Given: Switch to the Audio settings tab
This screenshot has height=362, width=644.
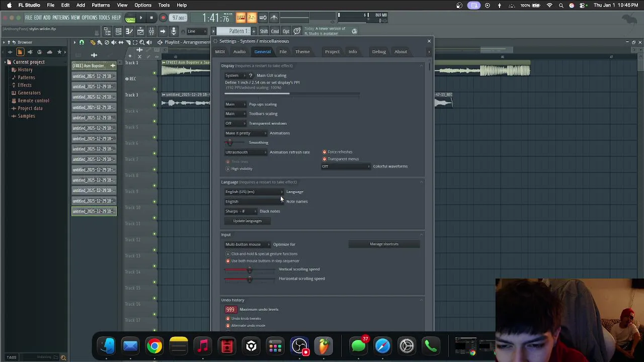Looking at the screenshot, I should click(239, 52).
